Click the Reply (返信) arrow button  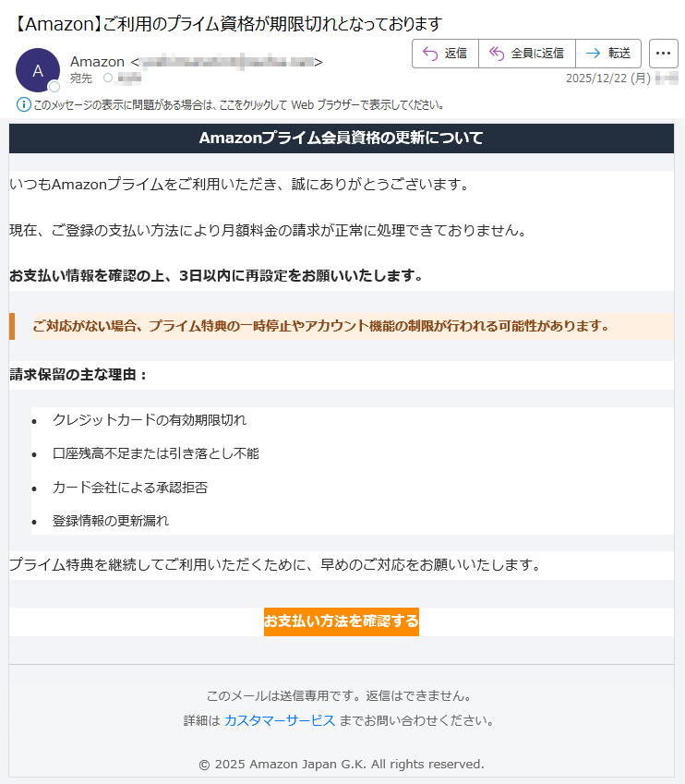coord(445,54)
